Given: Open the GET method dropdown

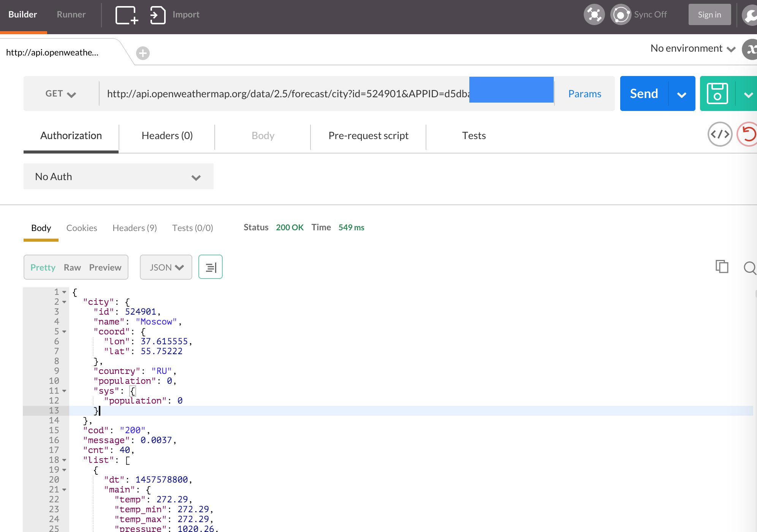Looking at the screenshot, I should [x=61, y=93].
